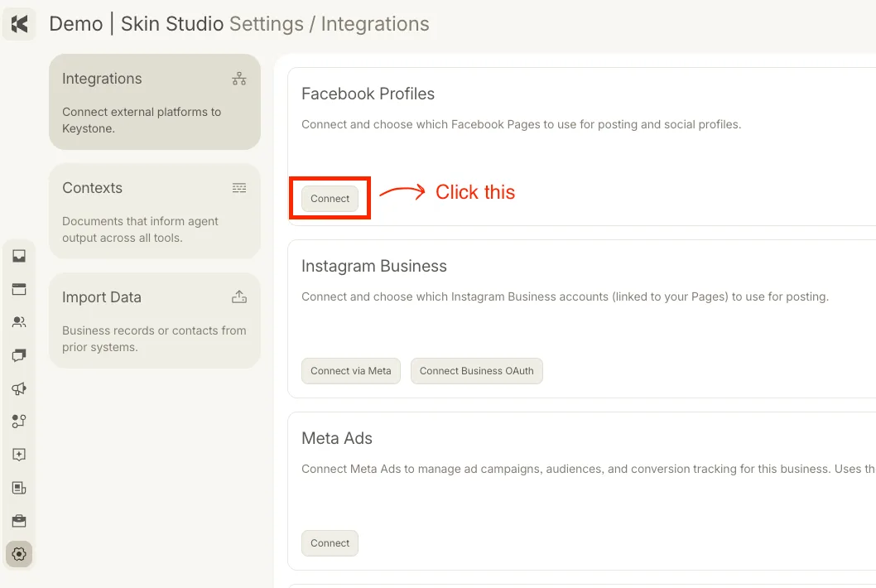Open the people contacts sidebar icon
The height and width of the screenshot is (588, 876).
[x=19, y=322]
